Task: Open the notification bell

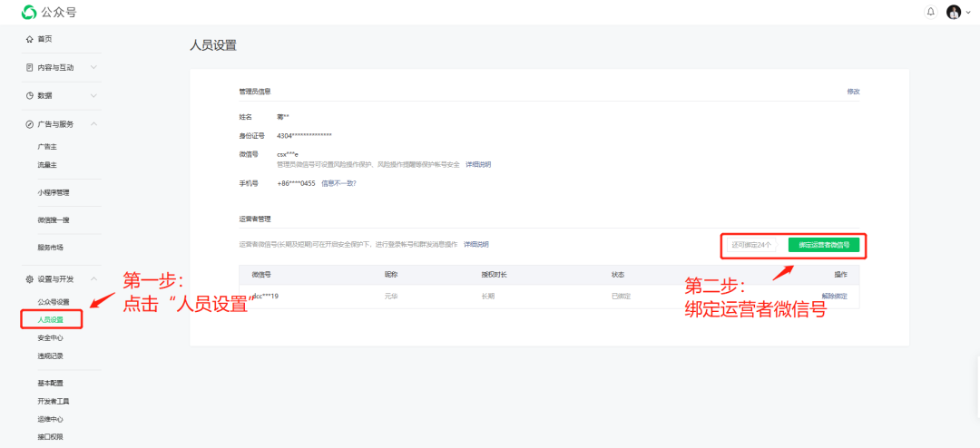Action: pos(930,12)
